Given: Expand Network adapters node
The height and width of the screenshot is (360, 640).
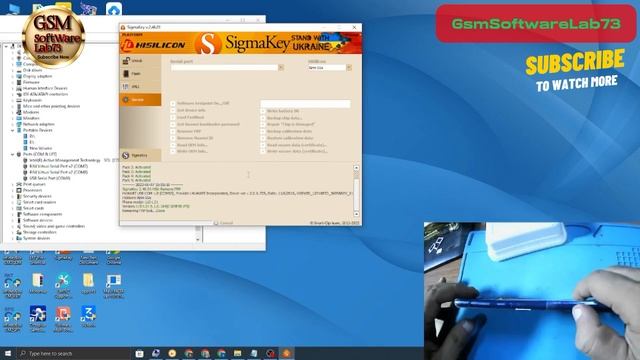Looking at the screenshot, I should point(13,124).
